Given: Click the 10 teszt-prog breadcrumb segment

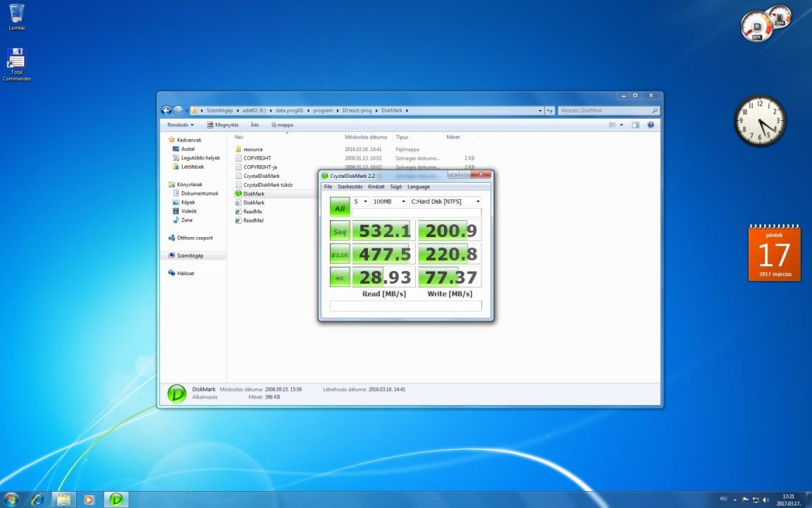Looking at the screenshot, I should pyautogui.click(x=357, y=110).
